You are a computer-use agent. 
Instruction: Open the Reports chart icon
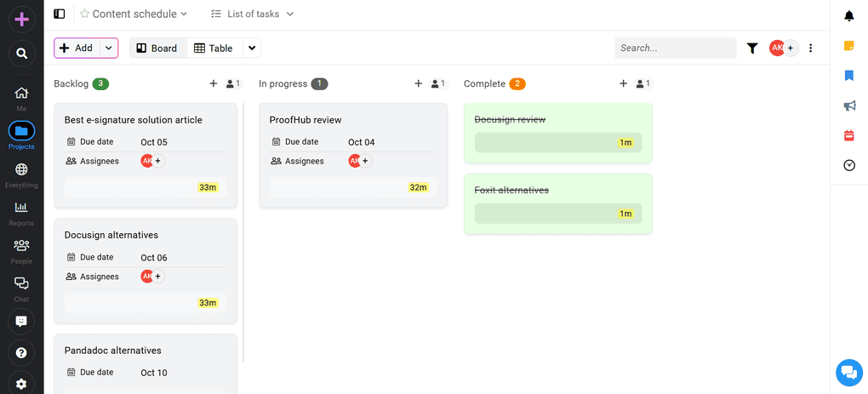coord(21,208)
